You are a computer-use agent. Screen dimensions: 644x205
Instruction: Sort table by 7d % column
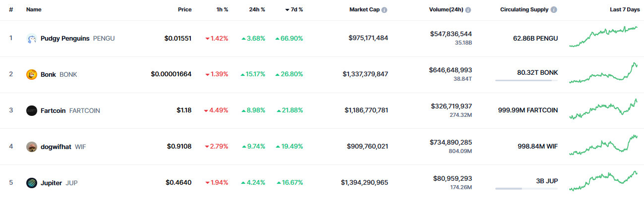(294, 10)
